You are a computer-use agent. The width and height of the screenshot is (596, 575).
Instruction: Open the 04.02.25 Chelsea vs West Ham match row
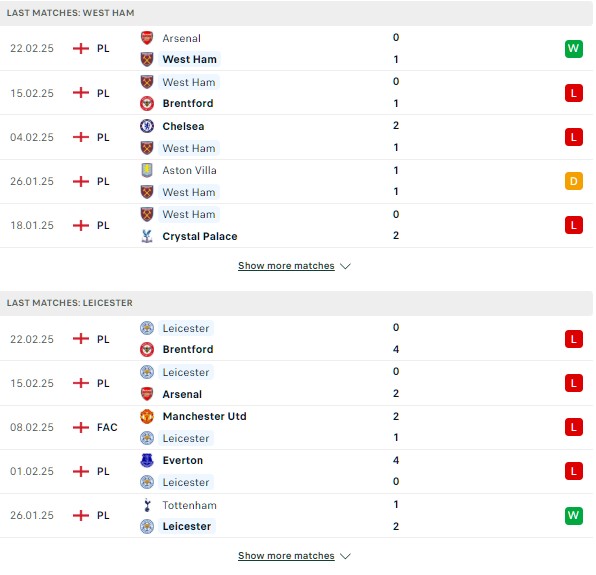296,137
